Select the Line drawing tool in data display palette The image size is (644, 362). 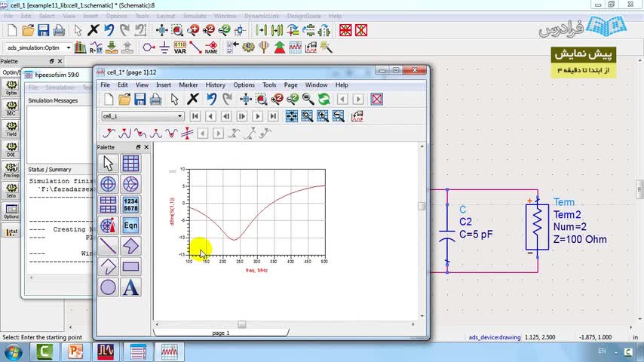tap(108, 246)
